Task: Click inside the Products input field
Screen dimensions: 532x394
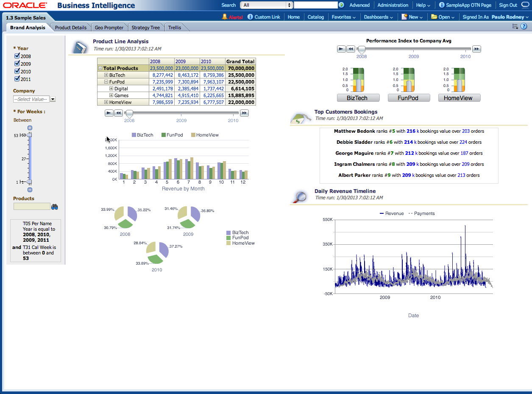Action: pos(32,207)
